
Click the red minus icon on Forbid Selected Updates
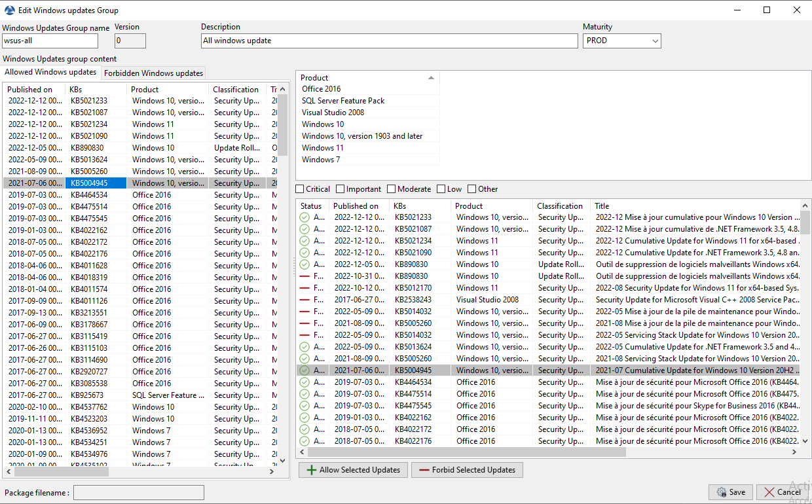(x=424, y=470)
